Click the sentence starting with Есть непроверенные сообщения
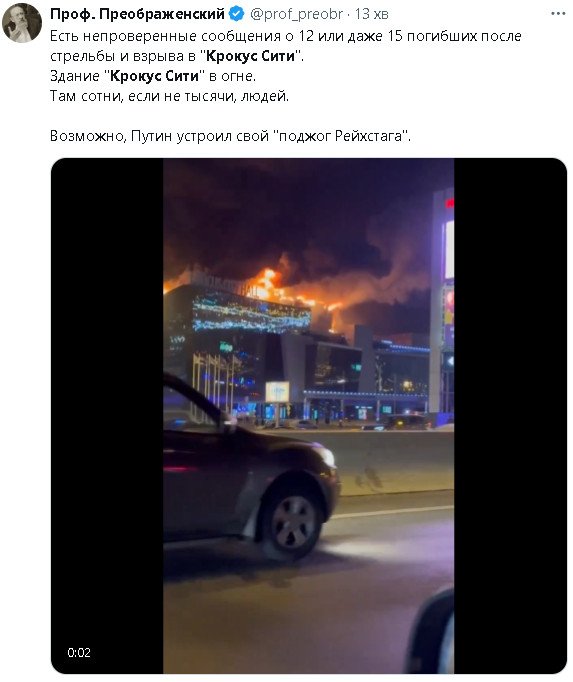The height and width of the screenshot is (682, 573). pyautogui.click(x=285, y=46)
